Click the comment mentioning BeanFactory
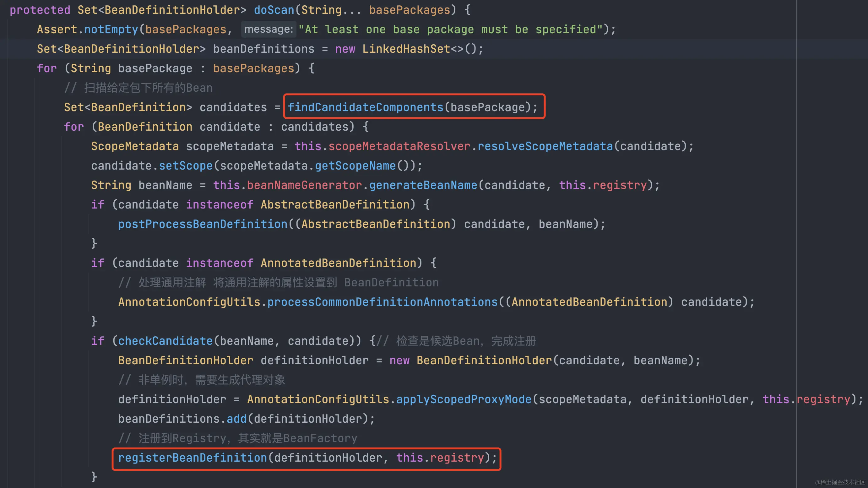Viewport: 868px width, 488px height. pos(237,438)
